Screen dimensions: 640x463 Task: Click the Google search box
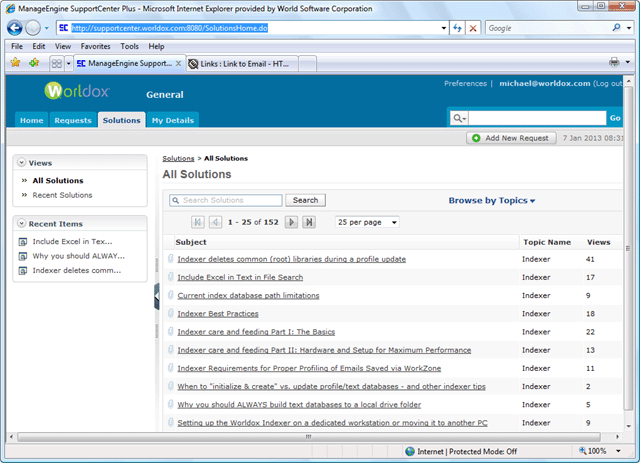click(x=548, y=28)
